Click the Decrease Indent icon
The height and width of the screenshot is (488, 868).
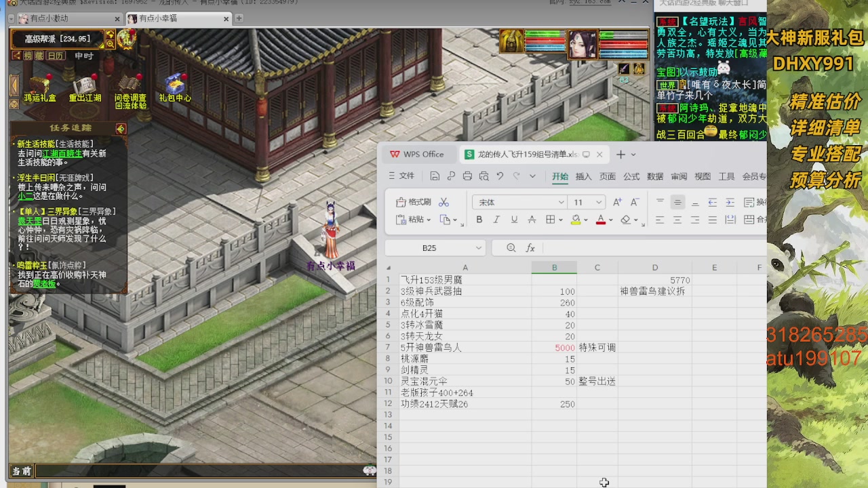pos(713,202)
